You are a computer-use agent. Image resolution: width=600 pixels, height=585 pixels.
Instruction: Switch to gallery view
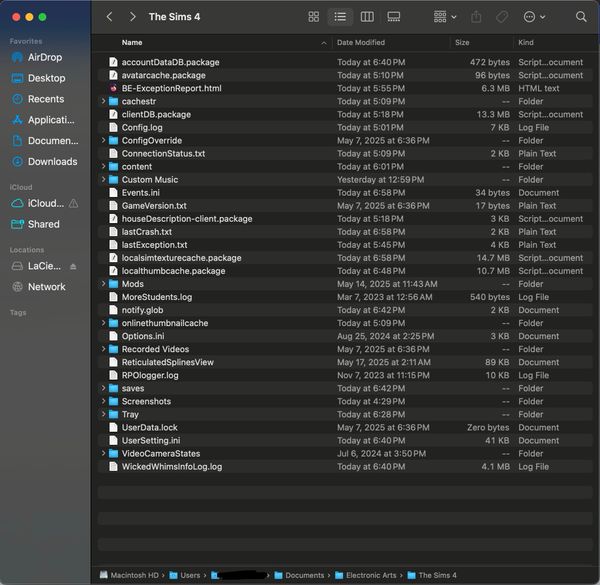coord(393,17)
